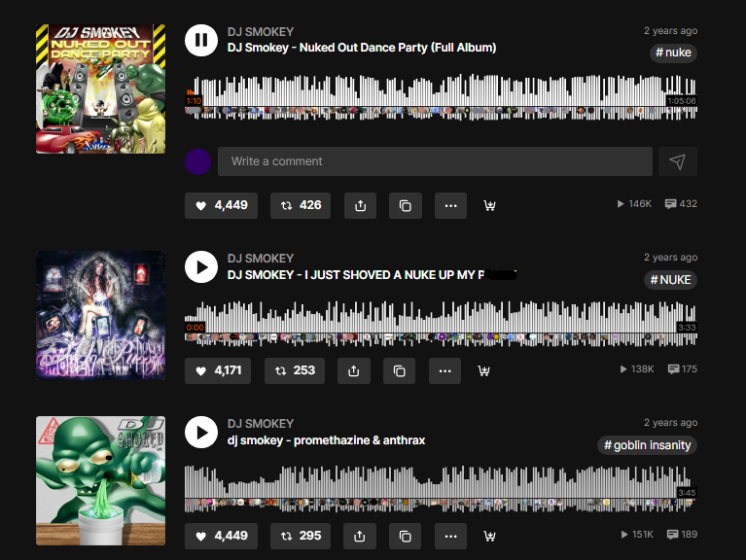The height and width of the screenshot is (560, 746).
Task: Open more options for Nuked Out Dance Party
Action: tap(450, 205)
